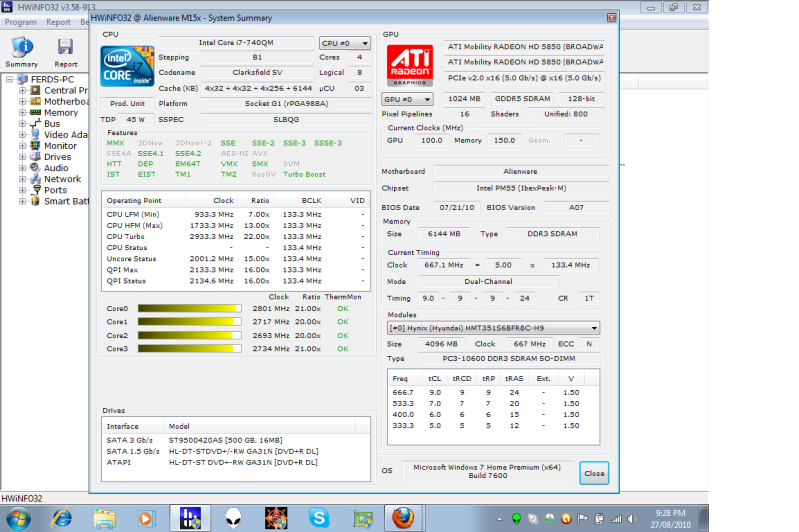
Task: Click the Intel PM55 (IbexPeak-M) chipset value
Action: [521, 189]
